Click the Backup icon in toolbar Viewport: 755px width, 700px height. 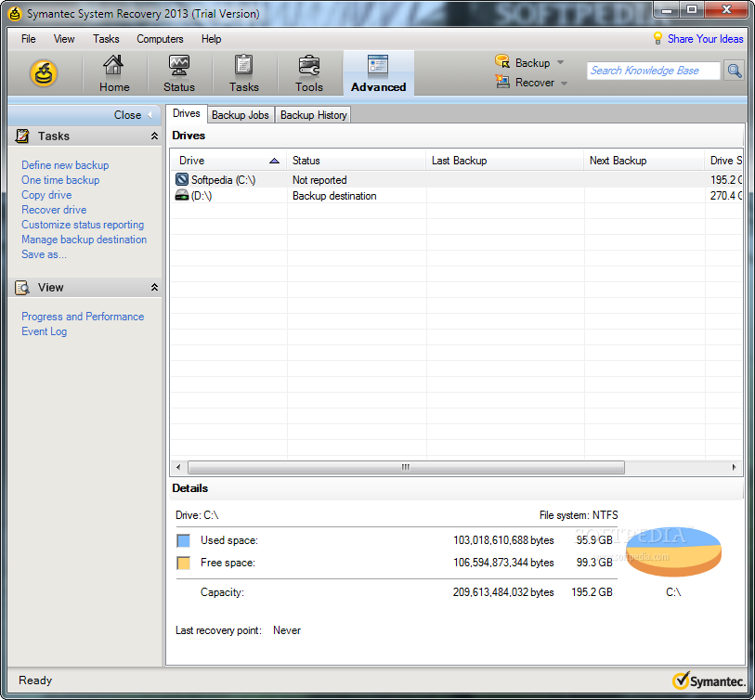(502, 61)
